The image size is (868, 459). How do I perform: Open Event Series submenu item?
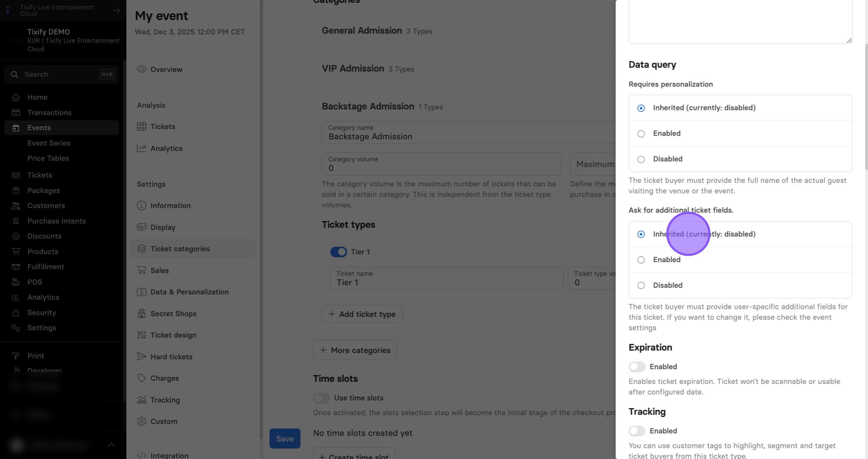49,143
